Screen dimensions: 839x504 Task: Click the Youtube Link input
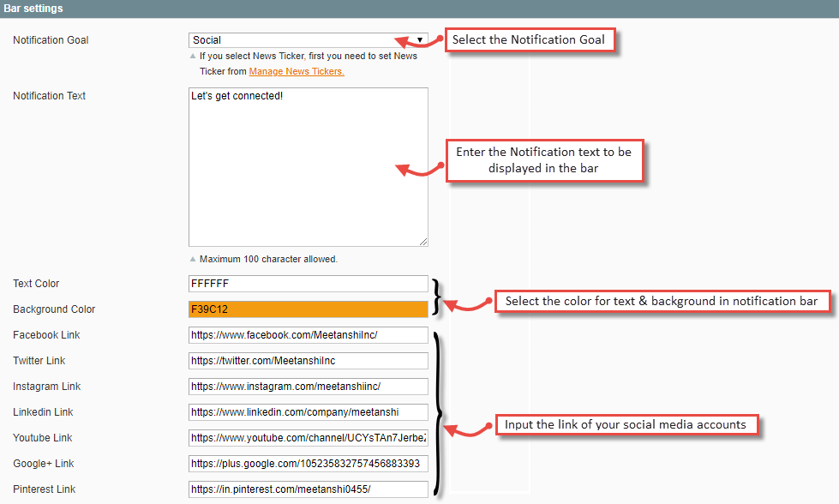click(308, 438)
